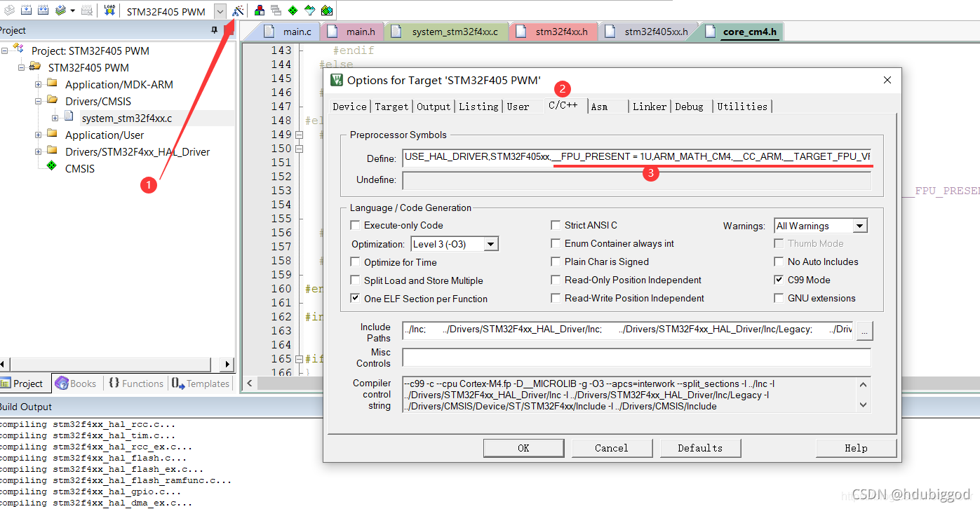Open the STM32F405 PWM target selector dropdown
Image resolution: width=980 pixels, height=509 pixels.
pyautogui.click(x=220, y=11)
